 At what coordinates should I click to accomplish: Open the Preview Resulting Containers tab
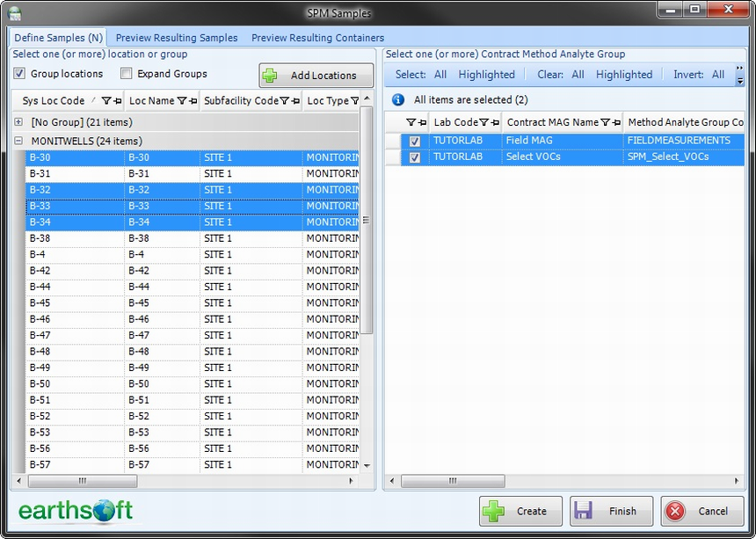(x=317, y=38)
